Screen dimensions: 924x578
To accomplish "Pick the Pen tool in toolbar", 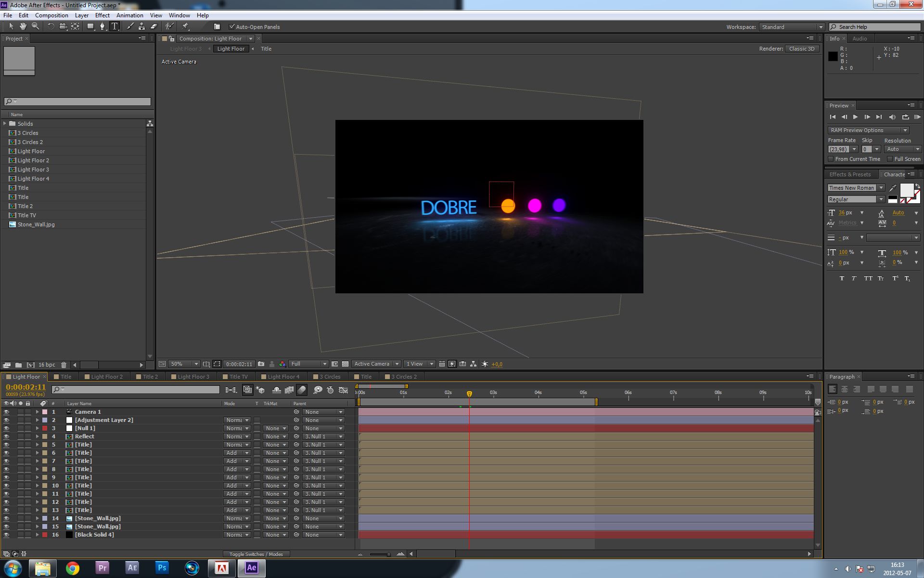I will click(x=102, y=26).
